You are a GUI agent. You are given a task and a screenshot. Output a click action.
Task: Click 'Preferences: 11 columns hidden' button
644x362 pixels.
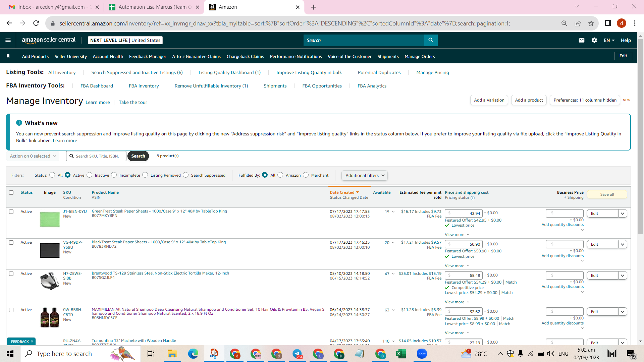[585, 100]
